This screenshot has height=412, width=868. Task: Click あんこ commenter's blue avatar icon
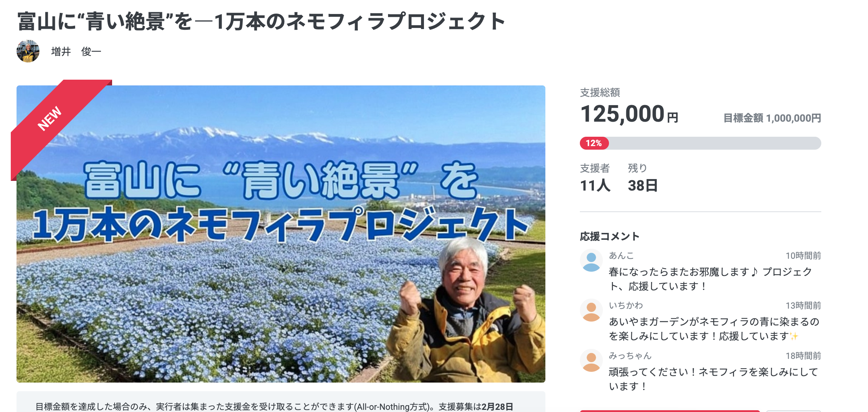click(x=591, y=261)
